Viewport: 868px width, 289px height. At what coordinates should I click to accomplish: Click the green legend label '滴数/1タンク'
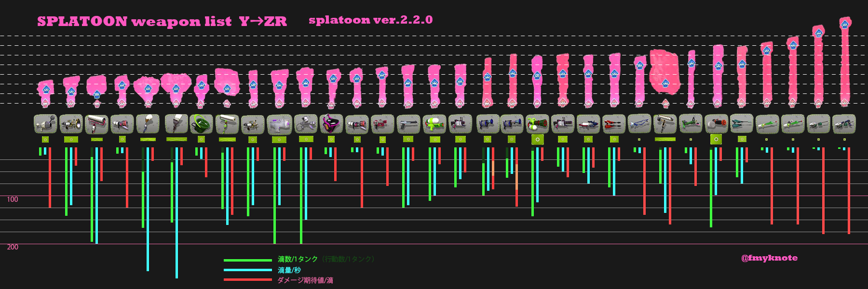298,259
